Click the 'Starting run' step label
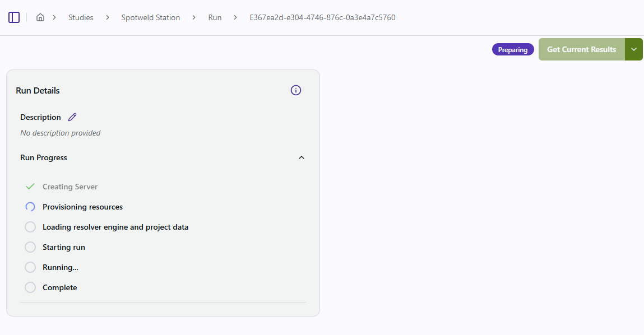The image size is (644, 335). 64,247
